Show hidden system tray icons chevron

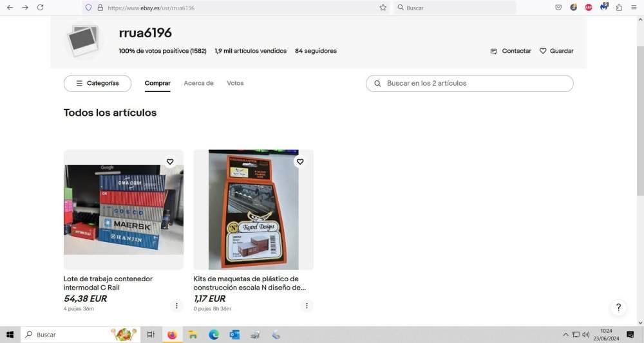[x=565, y=335]
